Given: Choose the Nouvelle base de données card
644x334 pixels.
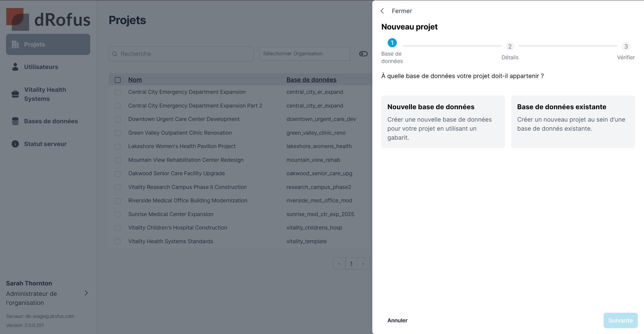Looking at the screenshot, I should pos(443,122).
